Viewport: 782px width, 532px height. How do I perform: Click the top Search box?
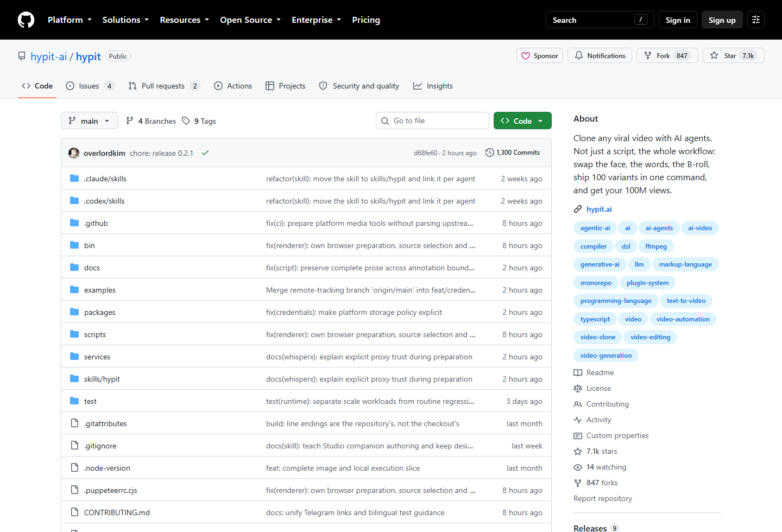tap(600, 20)
